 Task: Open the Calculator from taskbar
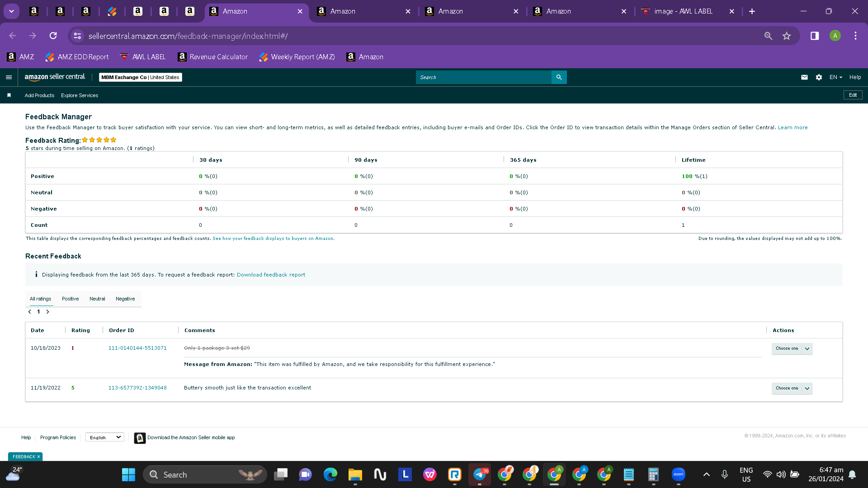pyautogui.click(x=654, y=474)
